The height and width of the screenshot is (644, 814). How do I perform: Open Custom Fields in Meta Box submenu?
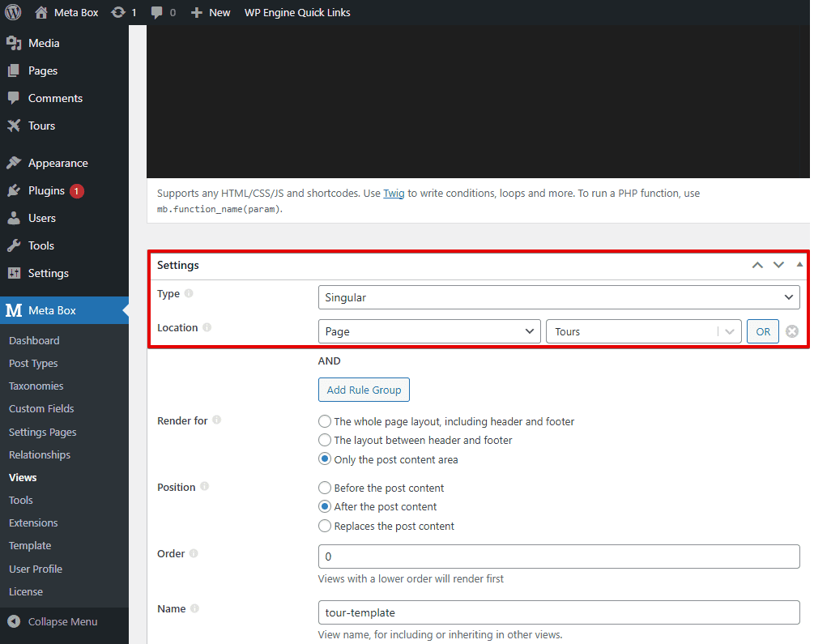pyautogui.click(x=41, y=409)
